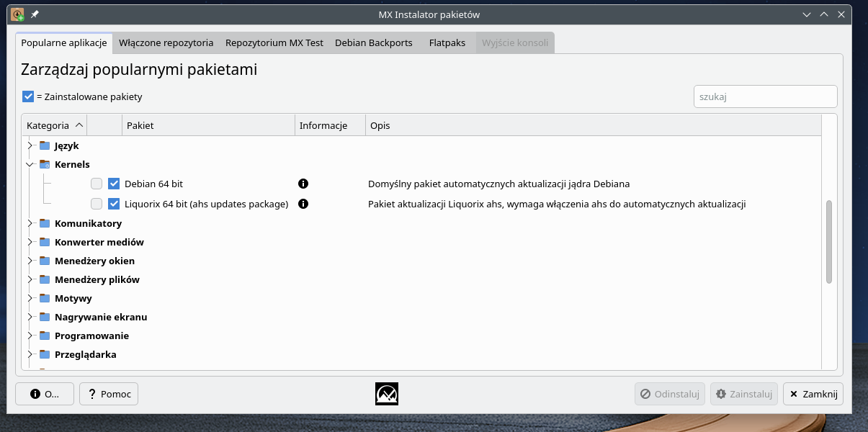Click the Opis column header
This screenshot has height=432, width=868.
pyautogui.click(x=593, y=125)
